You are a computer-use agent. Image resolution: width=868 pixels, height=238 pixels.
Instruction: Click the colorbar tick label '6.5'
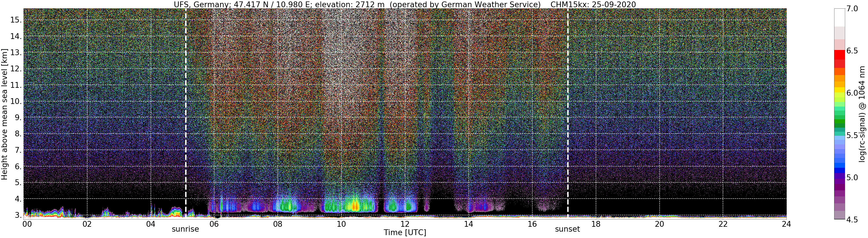tap(852, 51)
